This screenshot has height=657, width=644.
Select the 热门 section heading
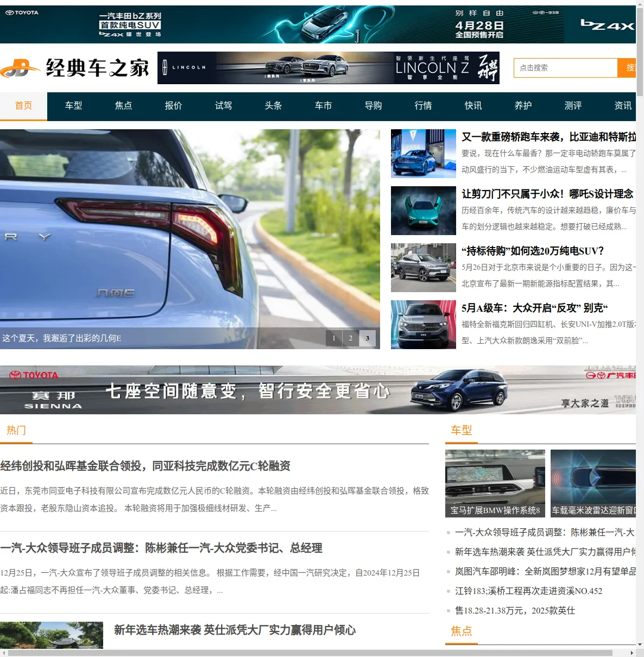click(x=16, y=431)
